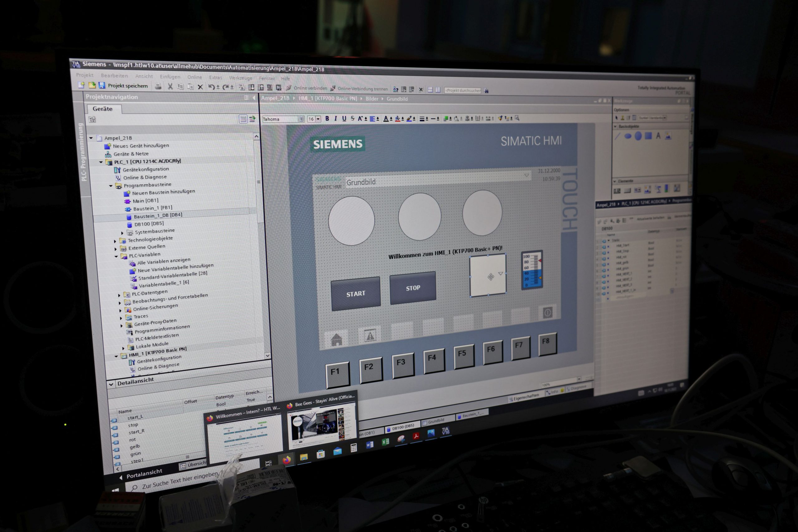Click the cut scissors icon
The height and width of the screenshot is (532, 798).
[x=170, y=87]
